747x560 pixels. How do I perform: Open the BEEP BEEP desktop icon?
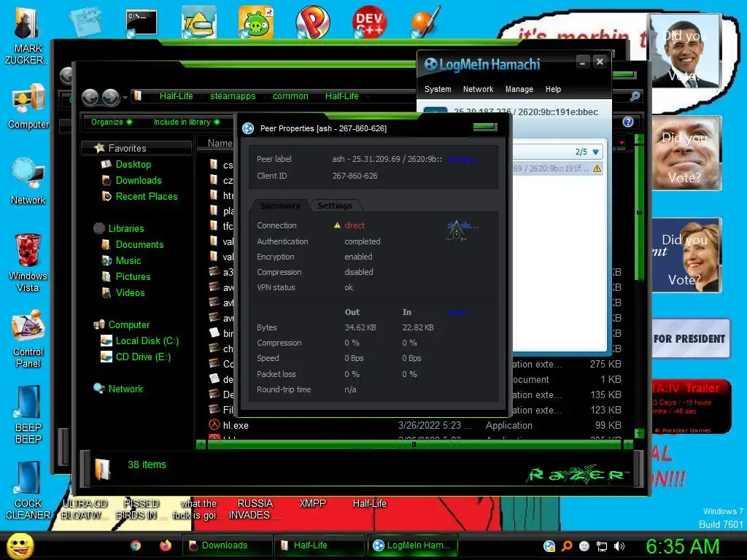[28, 415]
